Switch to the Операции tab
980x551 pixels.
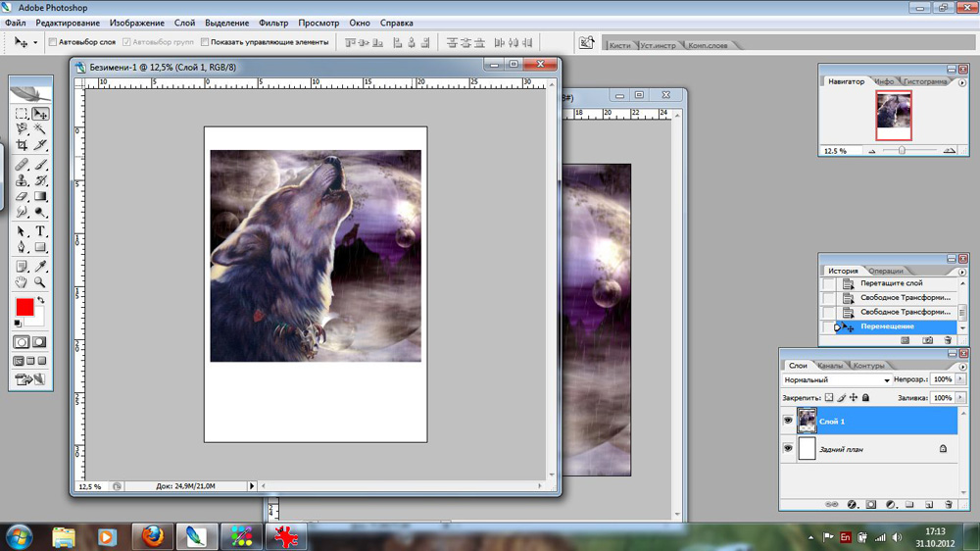[886, 271]
